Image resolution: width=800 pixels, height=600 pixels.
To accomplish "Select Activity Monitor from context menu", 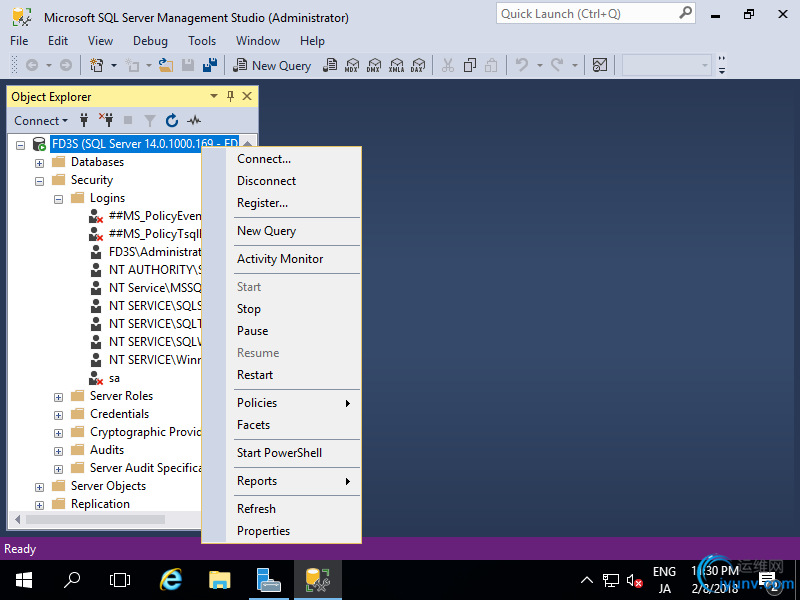I will click(x=282, y=259).
